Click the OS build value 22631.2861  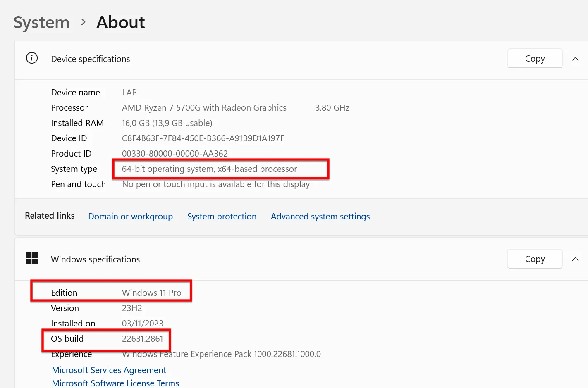coord(143,339)
